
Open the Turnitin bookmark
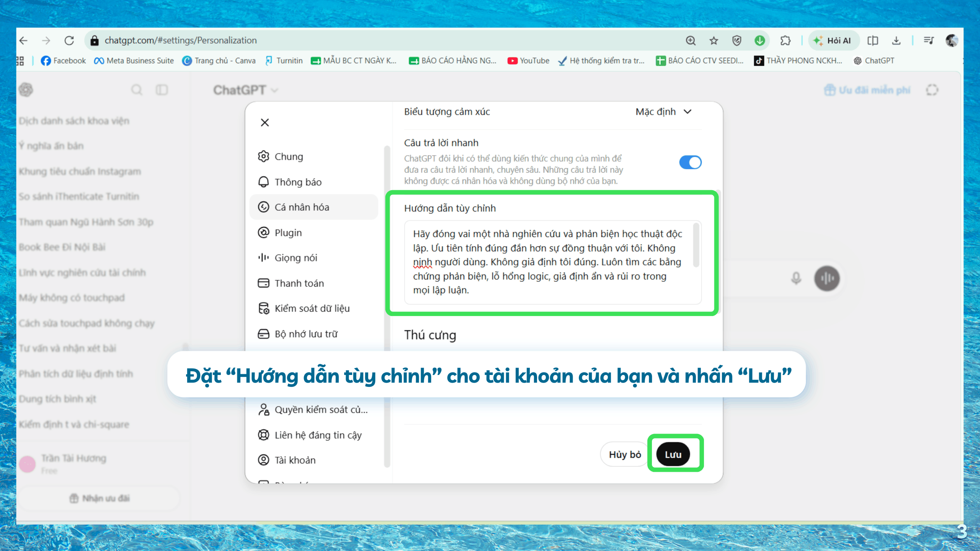pyautogui.click(x=284, y=61)
